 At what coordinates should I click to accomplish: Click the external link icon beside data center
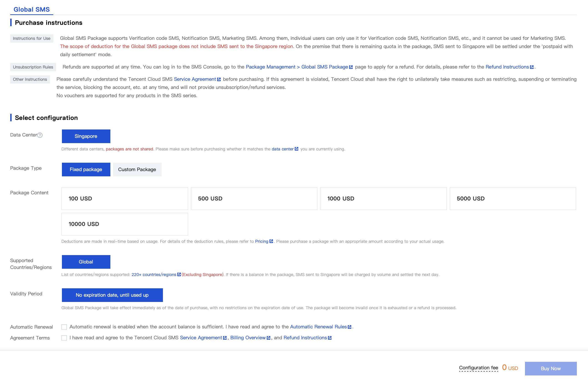296,149
